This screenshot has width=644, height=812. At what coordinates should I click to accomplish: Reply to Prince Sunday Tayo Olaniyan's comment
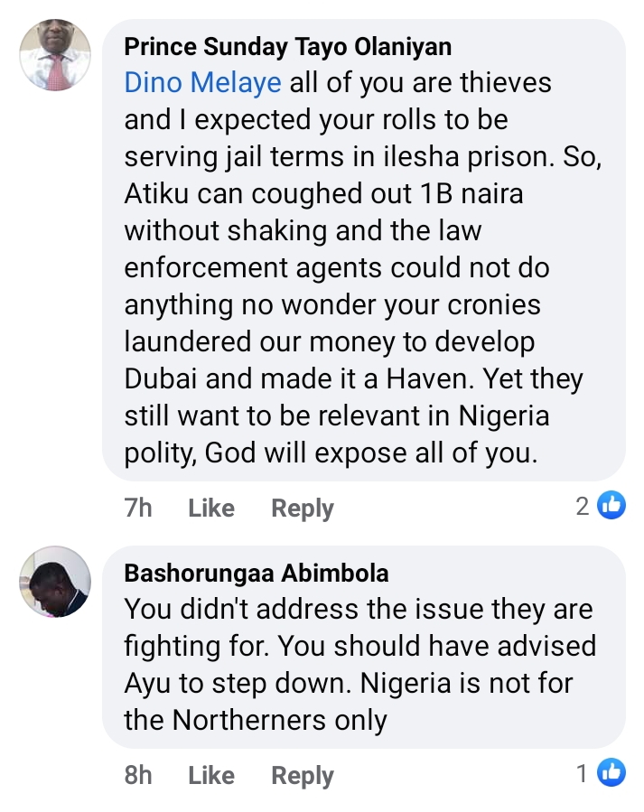pyautogui.click(x=303, y=509)
